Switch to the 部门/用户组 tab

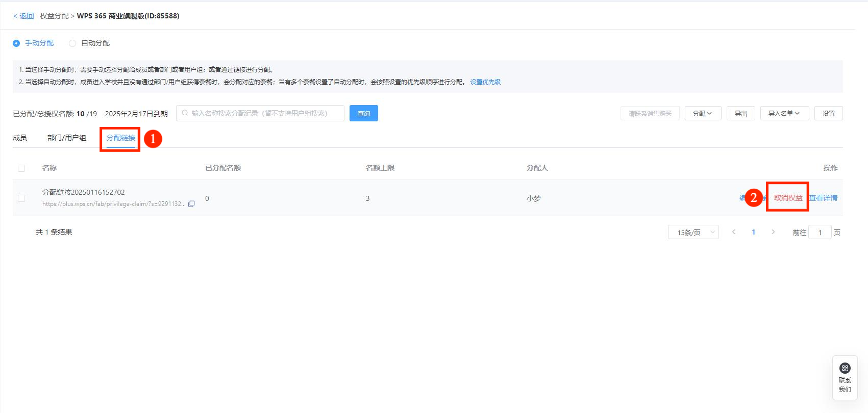click(67, 138)
